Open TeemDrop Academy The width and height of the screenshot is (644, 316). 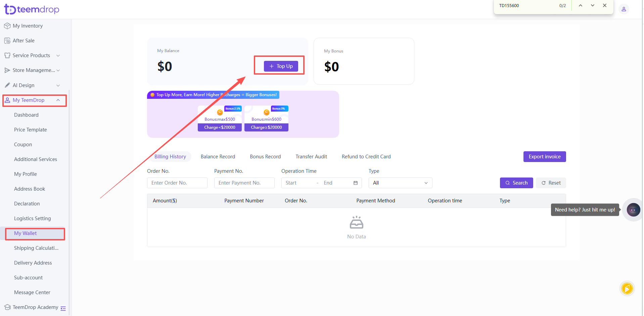tap(35, 307)
